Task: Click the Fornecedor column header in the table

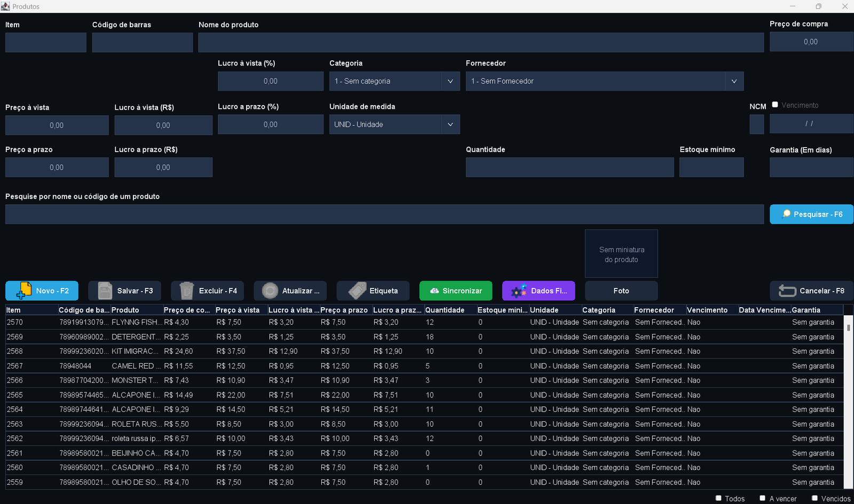Action: [659, 310]
